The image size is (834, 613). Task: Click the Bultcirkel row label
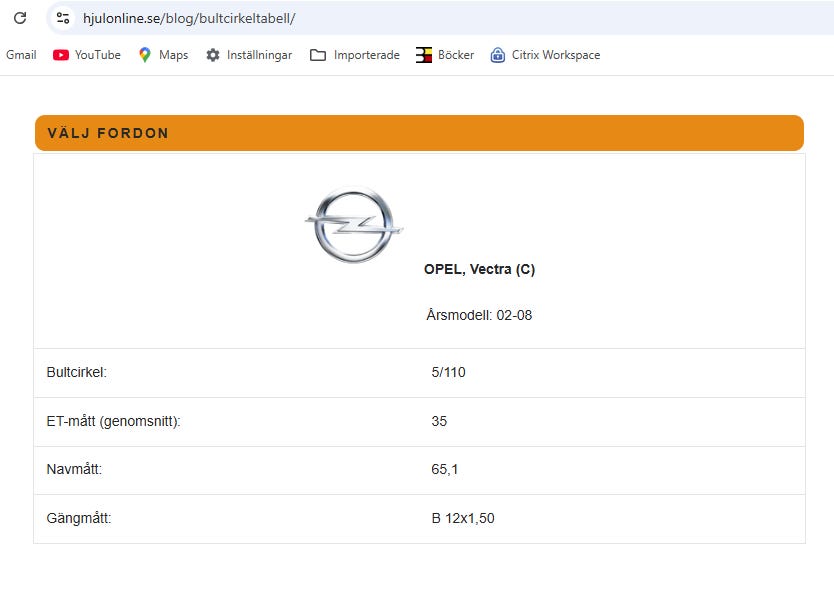pos(76,372)
